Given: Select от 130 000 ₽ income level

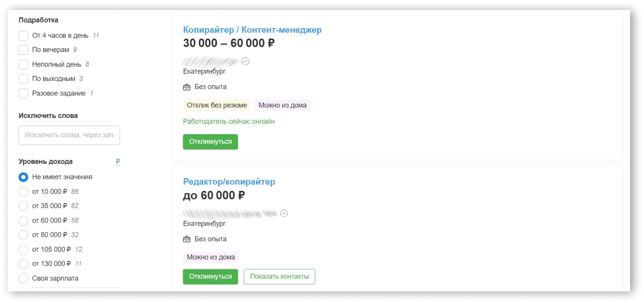Looking at the screenshot, I should pyautogui.click(x=23, y=263).
